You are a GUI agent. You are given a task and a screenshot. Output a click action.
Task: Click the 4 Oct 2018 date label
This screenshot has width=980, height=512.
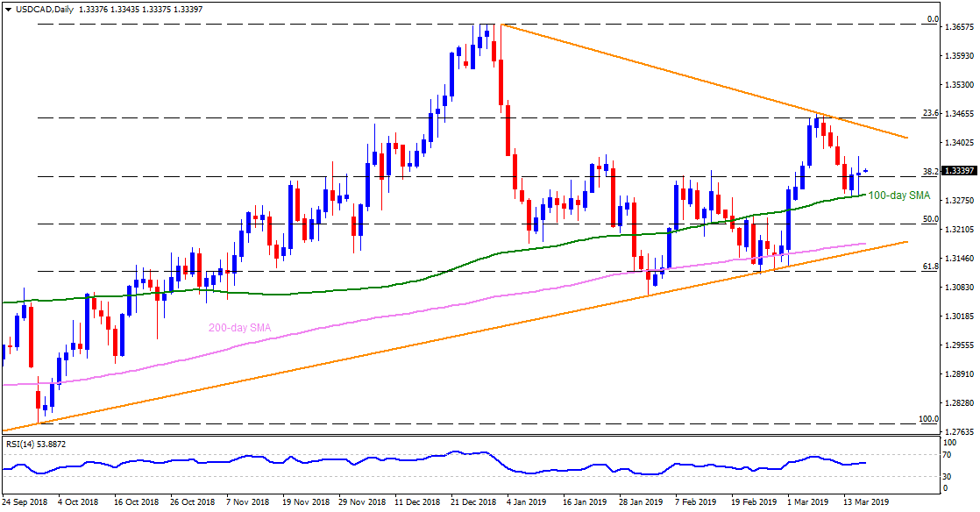(x=77, y=502)
